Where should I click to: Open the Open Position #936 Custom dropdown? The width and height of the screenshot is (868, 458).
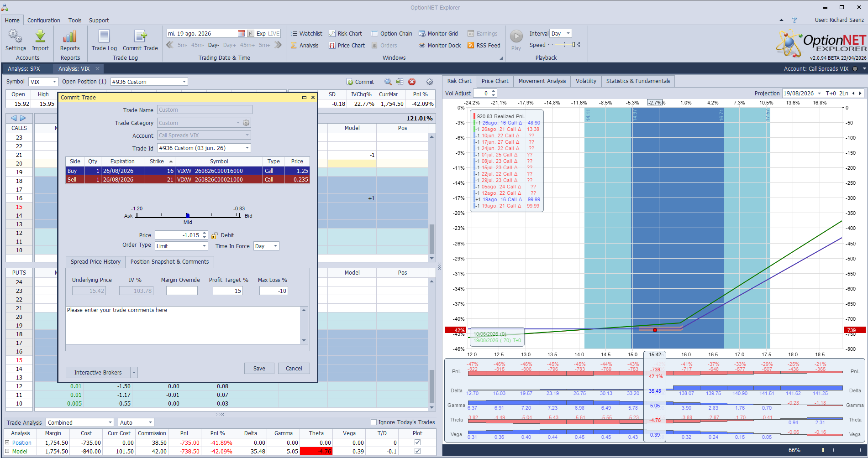(x=184, y=82)
